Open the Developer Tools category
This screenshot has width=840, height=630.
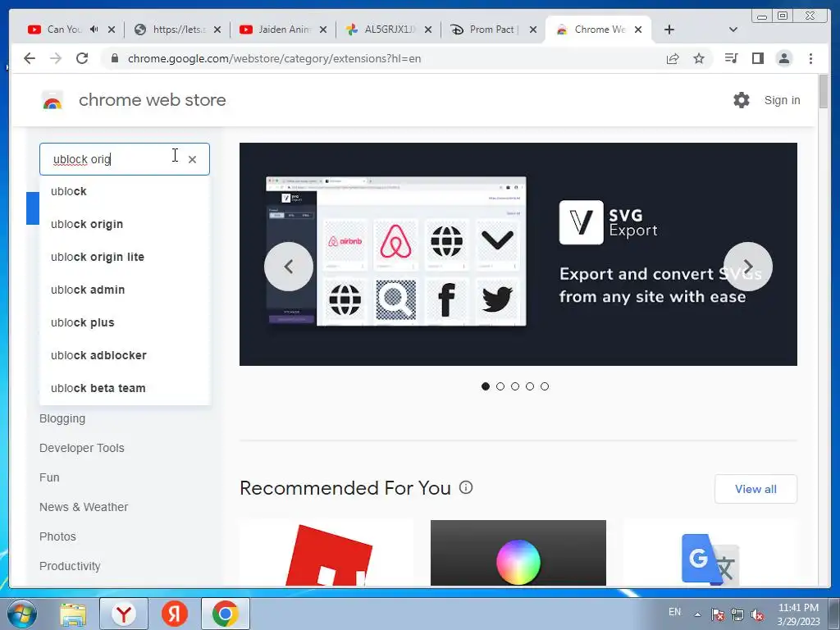(81, 448)
